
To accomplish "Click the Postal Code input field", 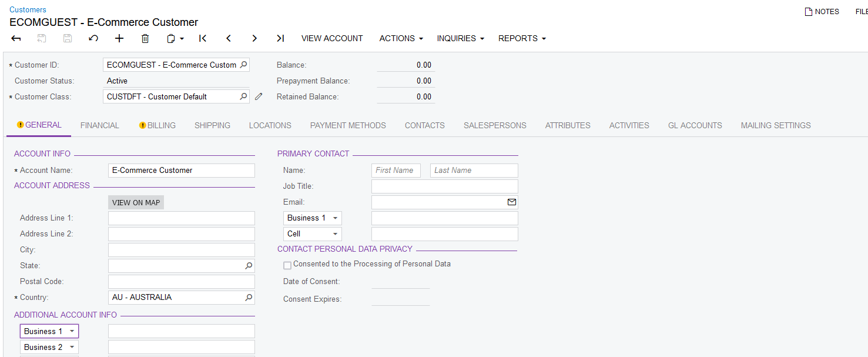I will point(182,282).
